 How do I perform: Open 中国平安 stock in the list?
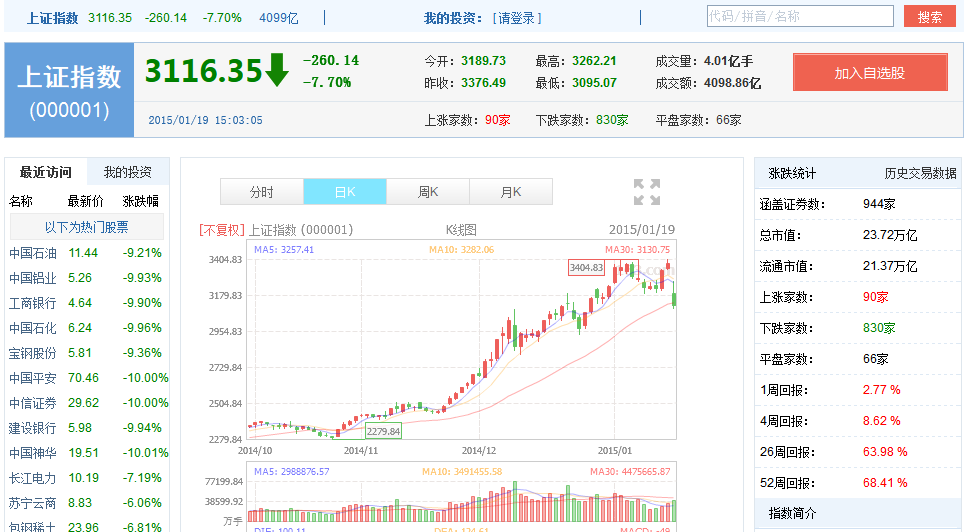(33, 378)
